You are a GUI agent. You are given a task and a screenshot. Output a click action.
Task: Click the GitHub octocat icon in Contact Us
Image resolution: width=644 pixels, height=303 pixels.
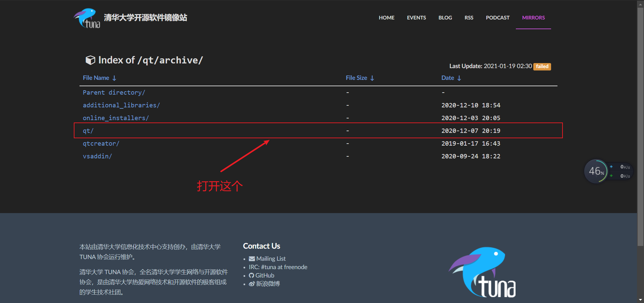(252, 275)
